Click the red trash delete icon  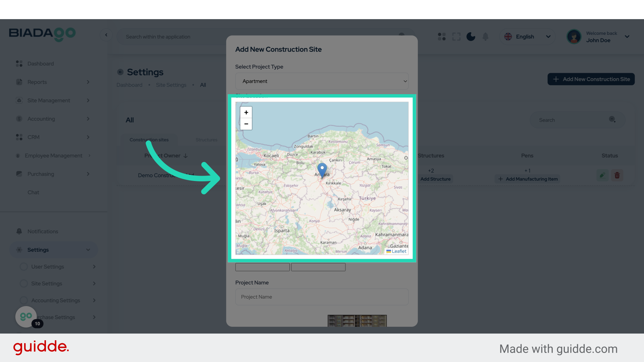pos(617,175)
